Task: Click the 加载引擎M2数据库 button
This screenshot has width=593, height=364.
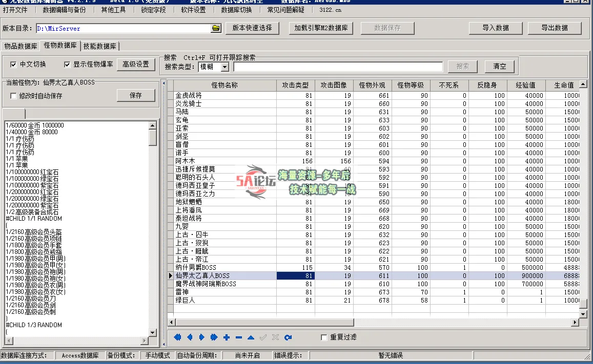Action: pos(321,28)
